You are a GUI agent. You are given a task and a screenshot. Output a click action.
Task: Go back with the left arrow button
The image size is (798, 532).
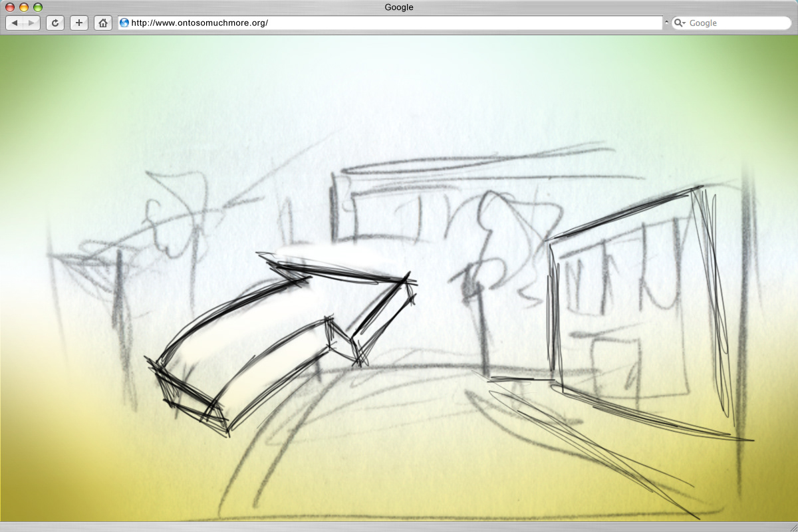(x=15, y=23)
